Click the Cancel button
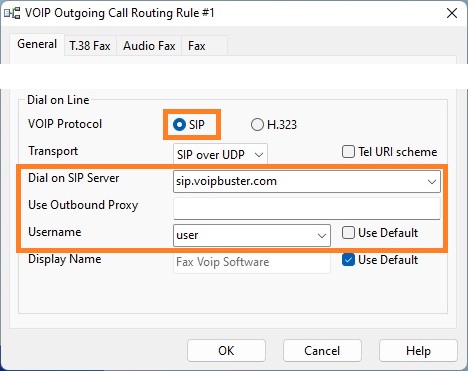The height and width of the screenshot is (371, 468). [322, 351]
